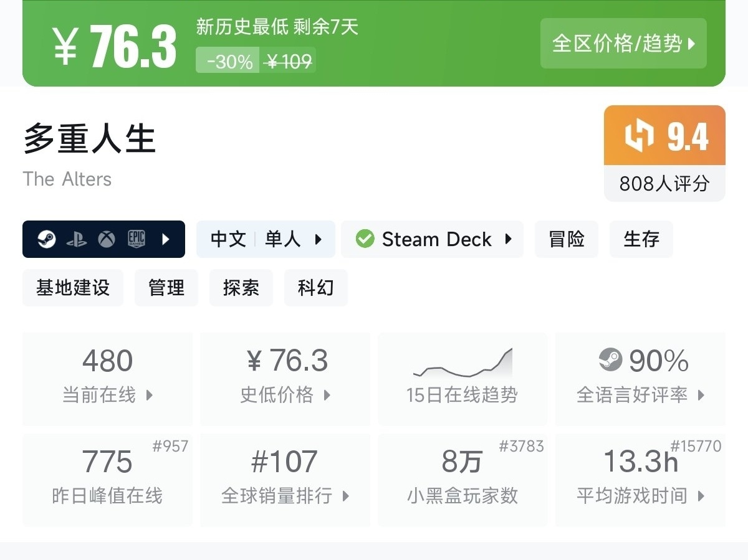View 史低价格 historical low details

(285, 378)
